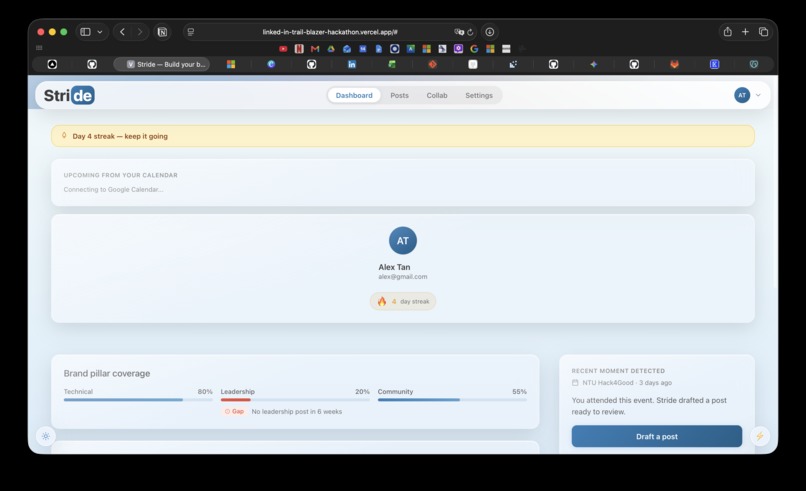Click the Stride logo

(69, 95)
